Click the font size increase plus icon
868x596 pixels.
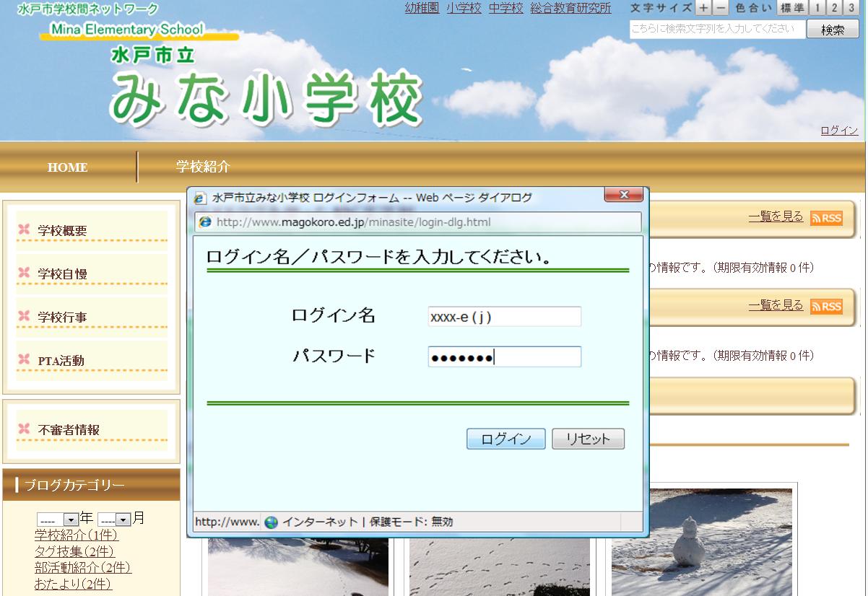click(703, 8)
